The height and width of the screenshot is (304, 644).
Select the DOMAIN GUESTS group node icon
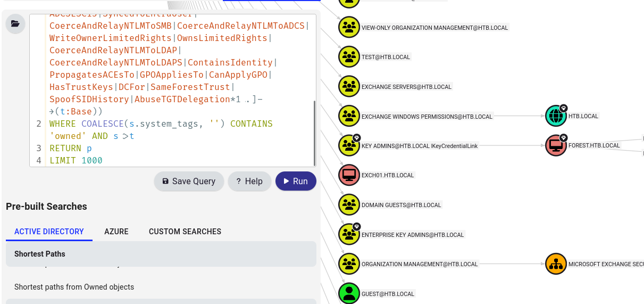[349, 204]
